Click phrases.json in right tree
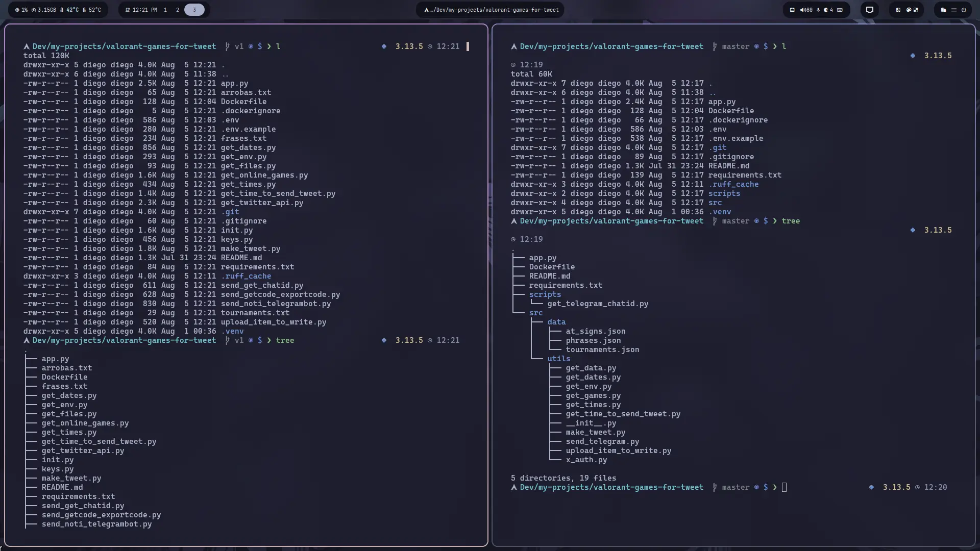Viewport: 980px width, 551px height. point(594,340)
